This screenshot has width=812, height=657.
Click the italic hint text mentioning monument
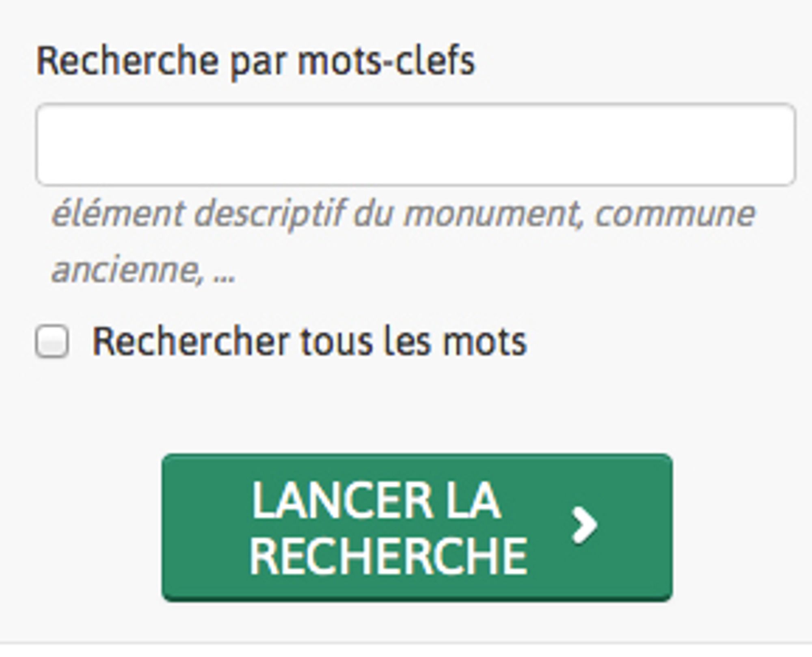click(x=403, y=214)
